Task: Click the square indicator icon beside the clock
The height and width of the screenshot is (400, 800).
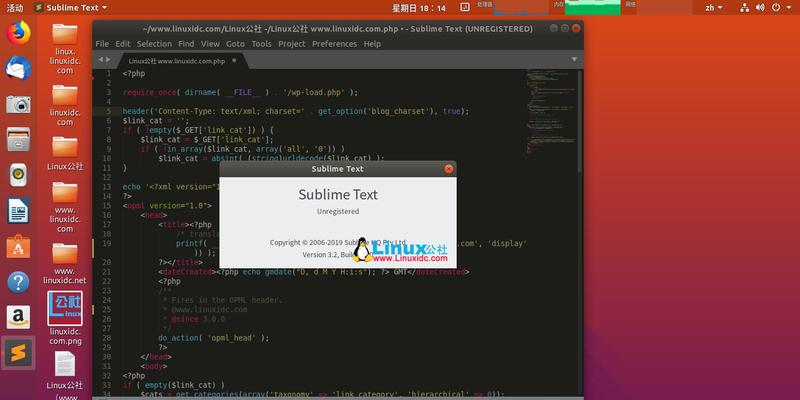Action: (465, 7)
